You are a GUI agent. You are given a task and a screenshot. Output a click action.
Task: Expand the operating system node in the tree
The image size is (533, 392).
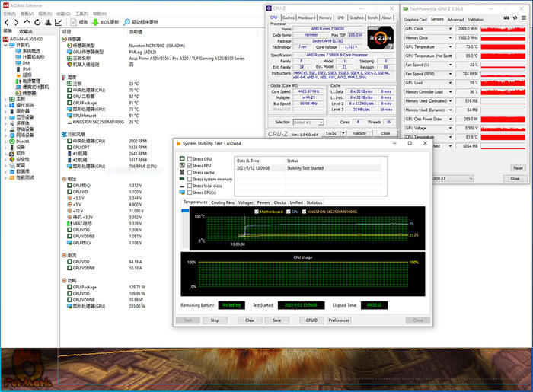coord(5,106)
